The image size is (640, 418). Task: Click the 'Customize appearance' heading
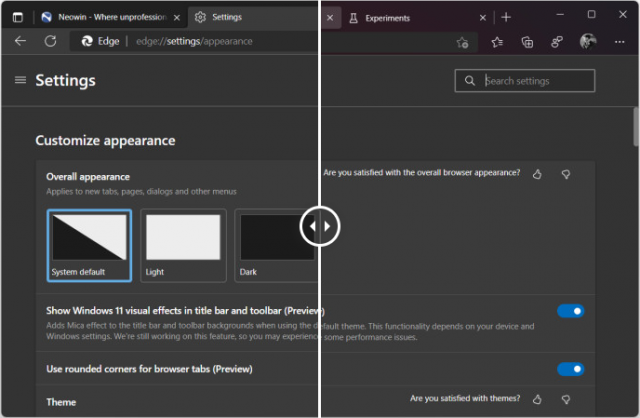pos(105,140)
